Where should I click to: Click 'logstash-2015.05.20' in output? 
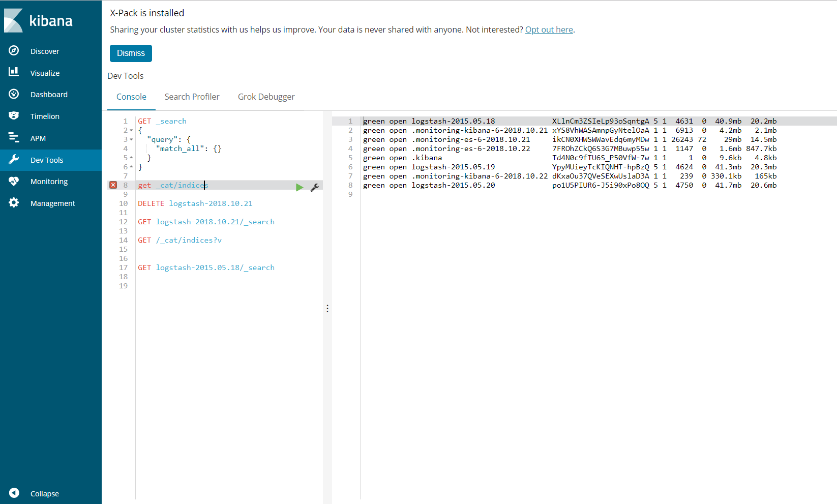[453, 185]
